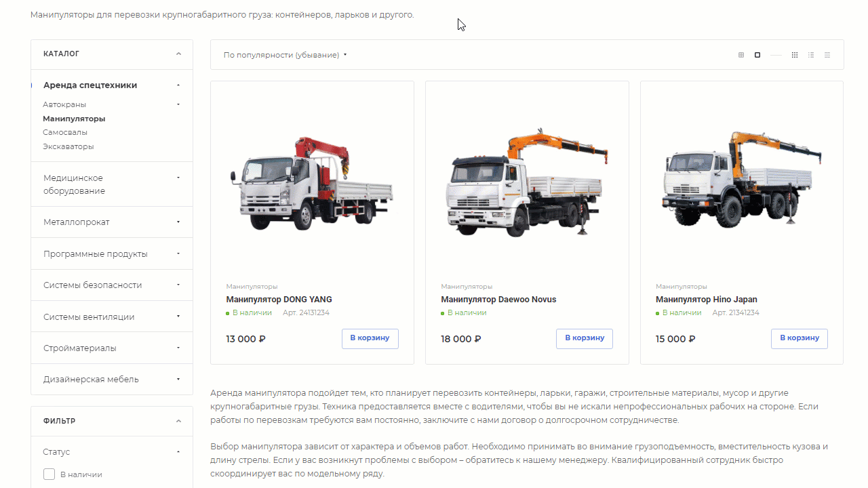Click the Статус filter heading
Viewport: 868px width, 488px height.
56,452
